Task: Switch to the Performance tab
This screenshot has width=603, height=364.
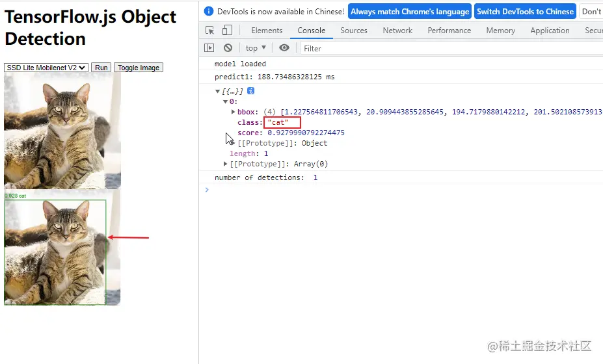Action: (x=449, y=31)
